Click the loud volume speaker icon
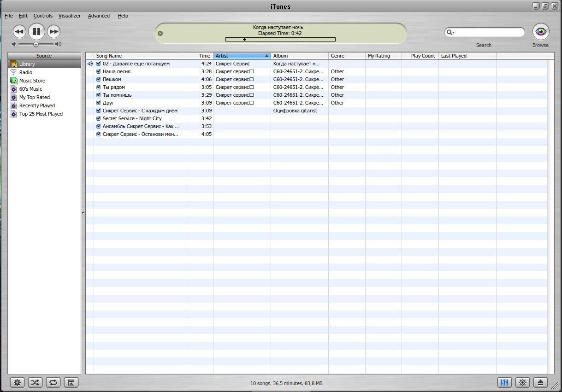This screenshot has width=562, height=392. [x=58, y=44]
